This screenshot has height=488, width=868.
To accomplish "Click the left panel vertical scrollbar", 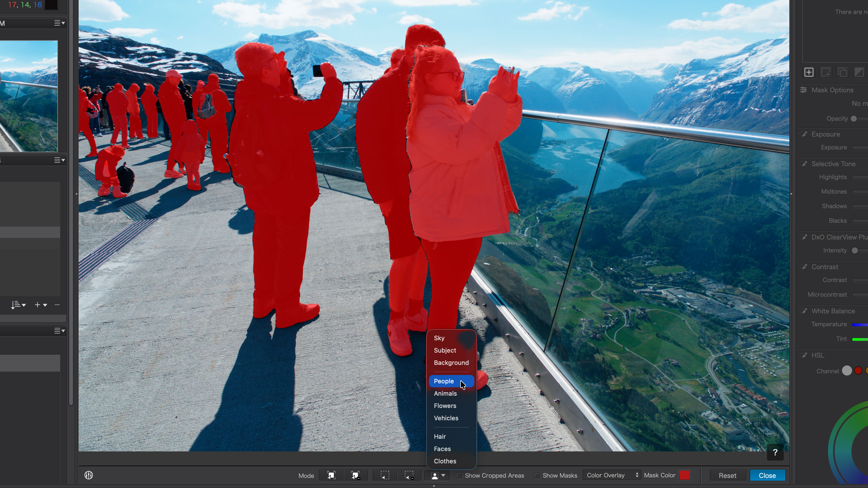I will [x=71, y=202].
